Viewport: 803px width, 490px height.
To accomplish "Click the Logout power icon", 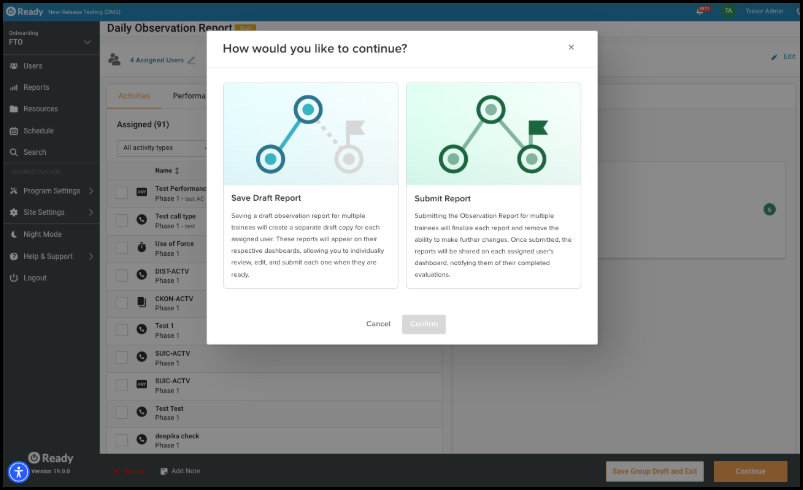I will (14, 278).
